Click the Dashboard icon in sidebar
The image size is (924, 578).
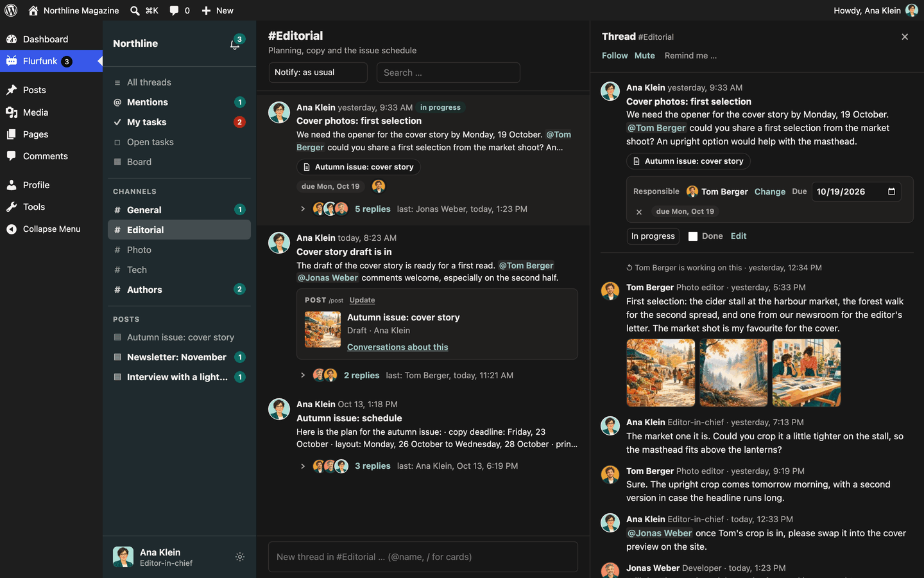12,39
